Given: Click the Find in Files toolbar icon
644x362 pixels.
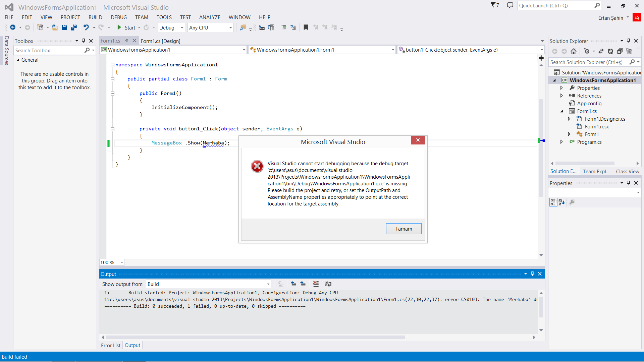Looking at the screenshot, I should (x=243, y=27).
